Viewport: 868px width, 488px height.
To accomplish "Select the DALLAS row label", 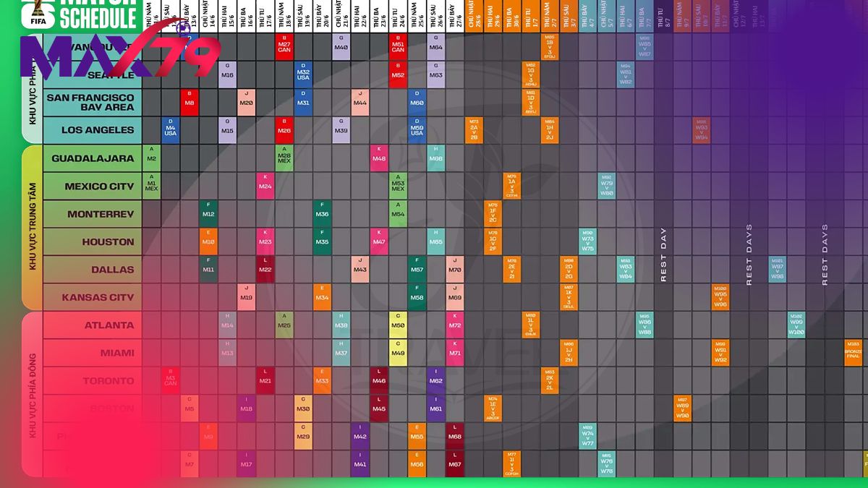I will click(x=93, y=270).
